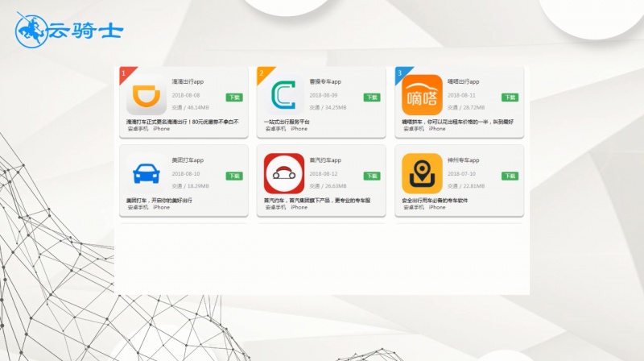644x361 pixels.
Task: Open the 曹操专车 green C app icon
Action: (284, 95)
